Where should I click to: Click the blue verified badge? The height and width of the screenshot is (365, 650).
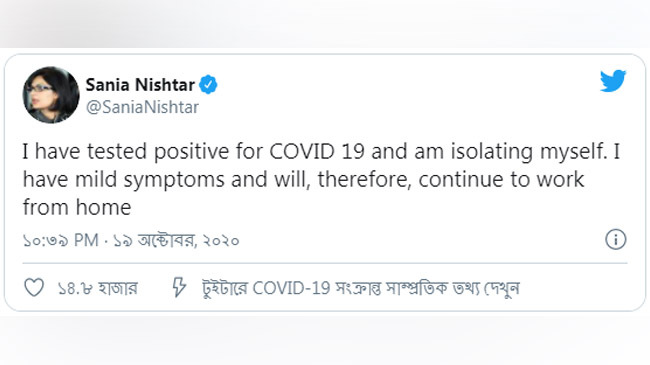coord(208,85)
